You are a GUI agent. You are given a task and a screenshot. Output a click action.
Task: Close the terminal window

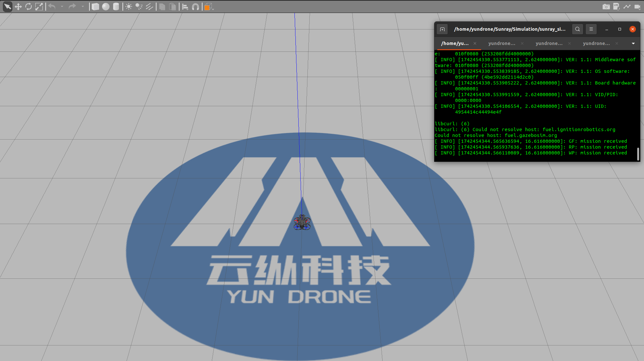pos(632,29)
